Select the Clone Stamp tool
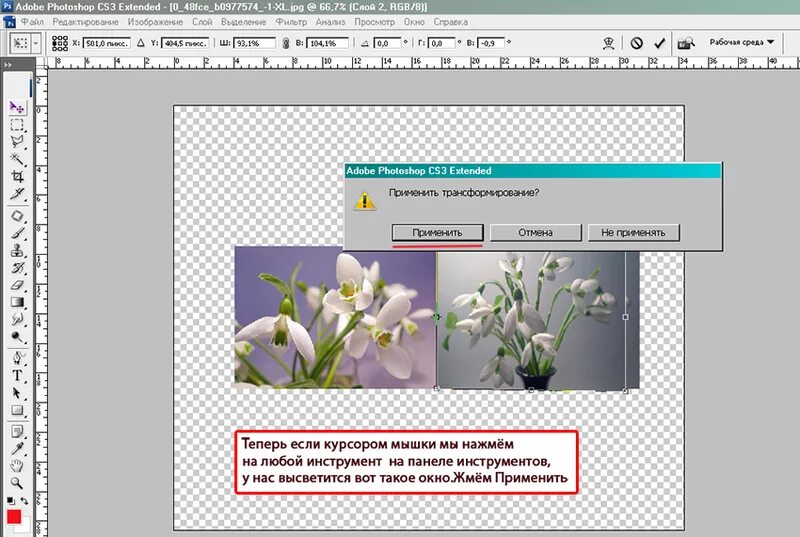The height and width of the screenshot is (537, 800). click(x=16, y=250)
